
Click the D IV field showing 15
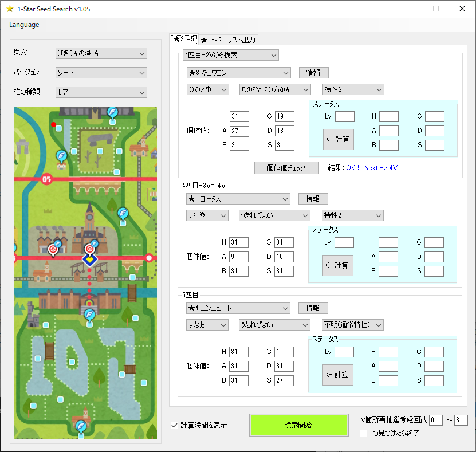tap(284, 257)
